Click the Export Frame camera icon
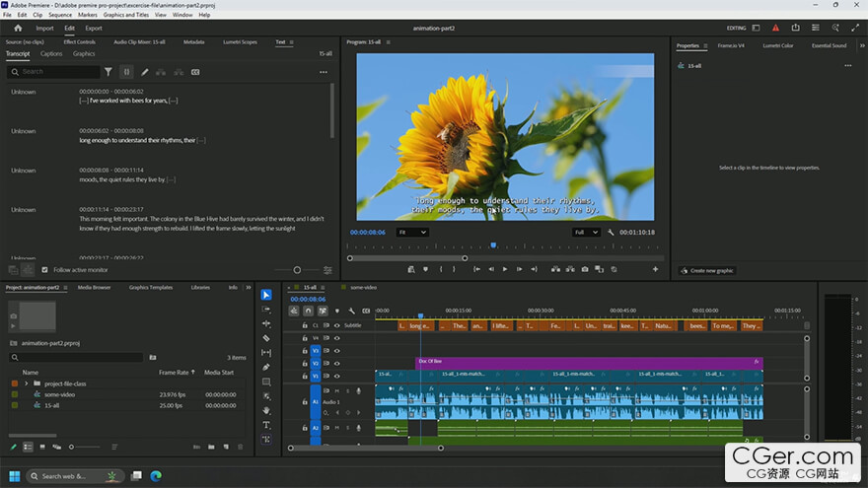Viewport: 868px width, 488px height. 585,269
